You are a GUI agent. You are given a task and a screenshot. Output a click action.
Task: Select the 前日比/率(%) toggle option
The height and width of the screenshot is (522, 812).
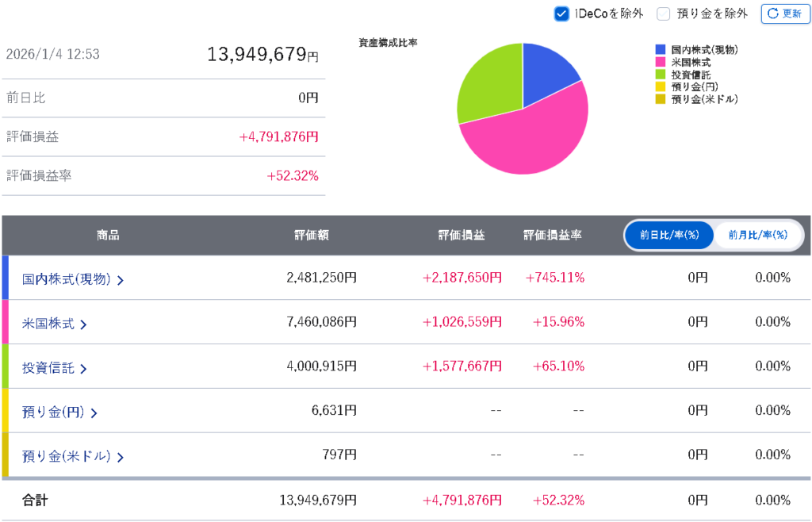click(x=669, y=235)
